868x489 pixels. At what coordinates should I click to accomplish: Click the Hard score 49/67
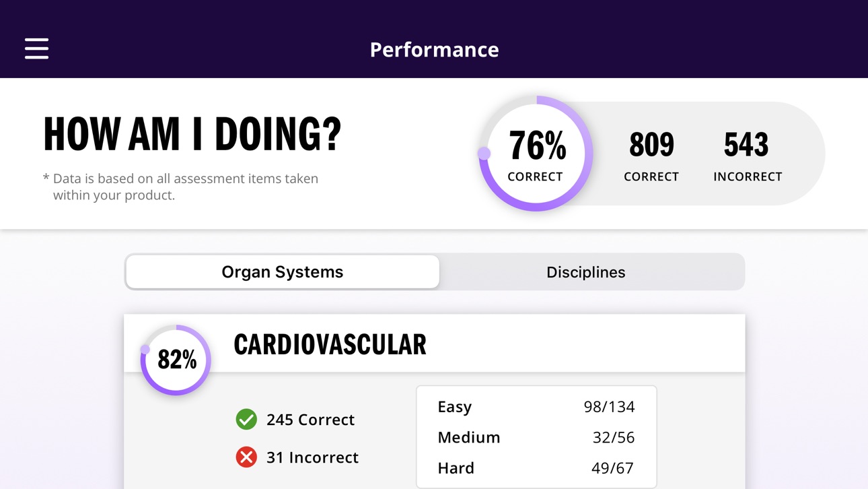612,468
